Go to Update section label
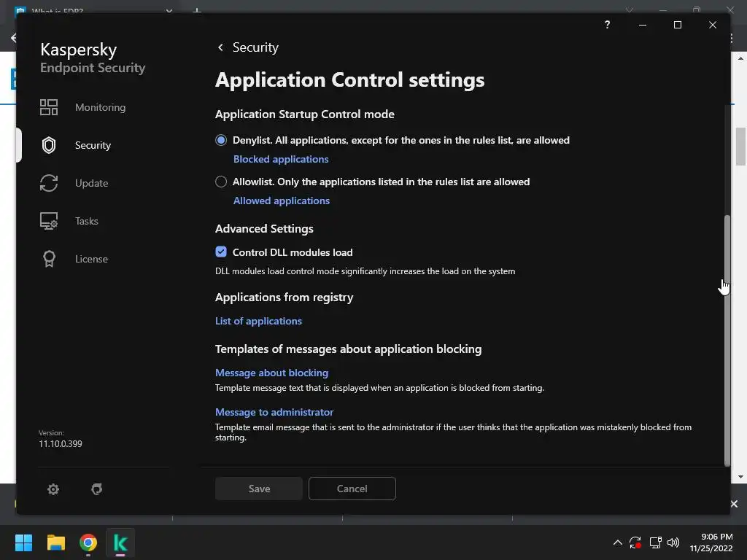This screenshot has width=747, height=560. pyautogui.click(x=91, y=183)
